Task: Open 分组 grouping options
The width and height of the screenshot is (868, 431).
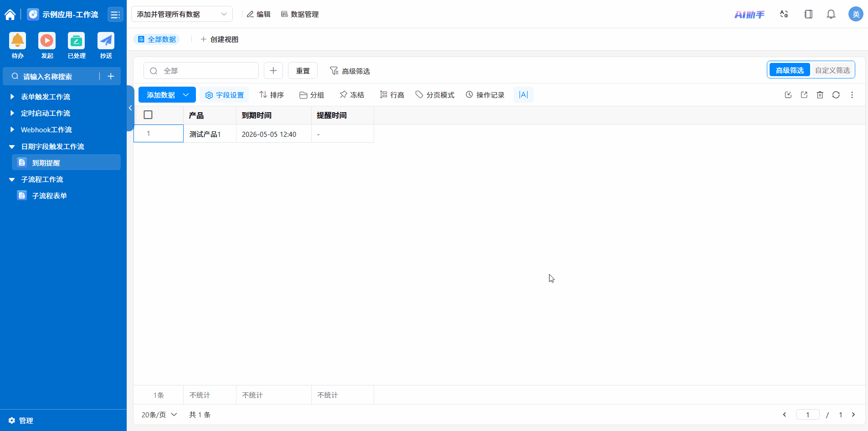Action: click(312, 95)
